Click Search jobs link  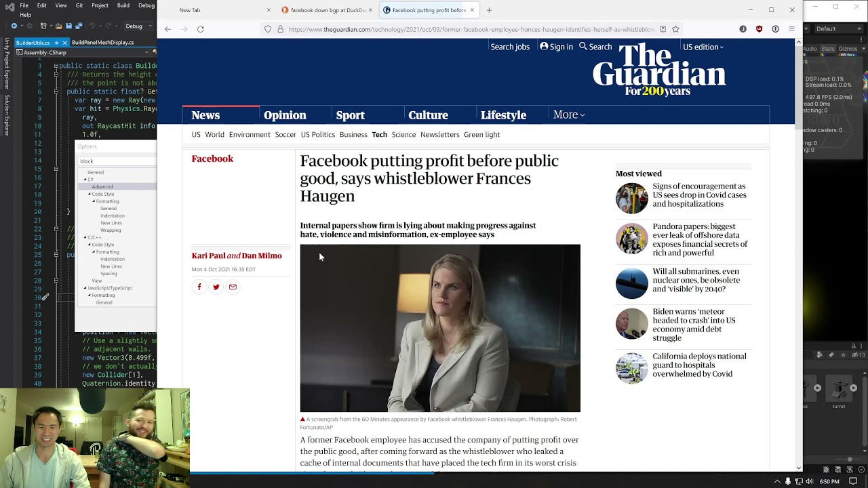[510, 47]
